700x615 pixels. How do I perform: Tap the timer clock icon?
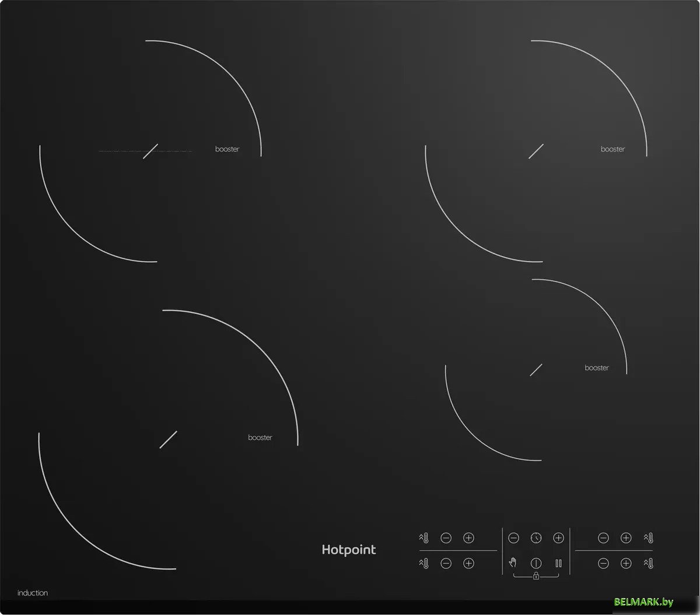[x=536, y=537]
